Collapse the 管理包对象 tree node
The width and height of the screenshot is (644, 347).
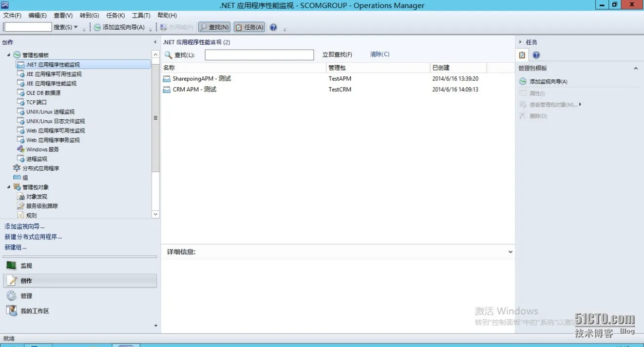(x=9, y=187)
